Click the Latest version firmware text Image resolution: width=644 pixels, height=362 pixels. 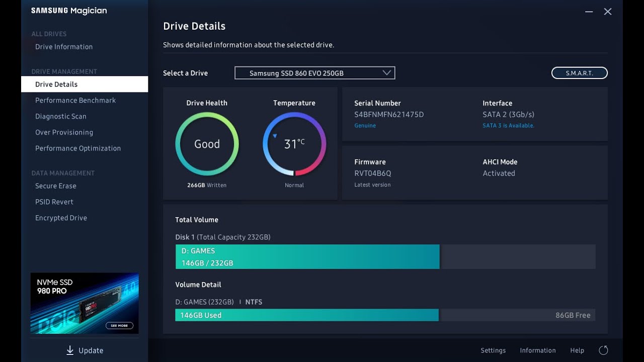point(372,185)
